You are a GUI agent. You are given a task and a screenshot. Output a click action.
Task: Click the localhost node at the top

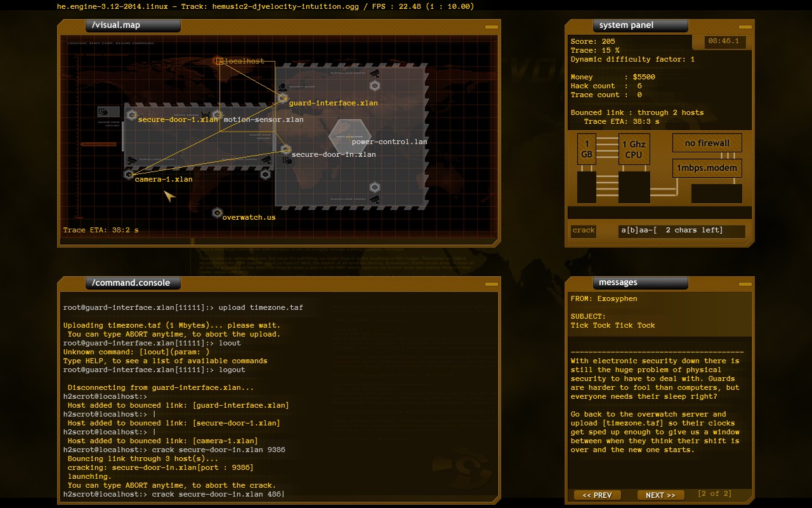tap(219, 61)
